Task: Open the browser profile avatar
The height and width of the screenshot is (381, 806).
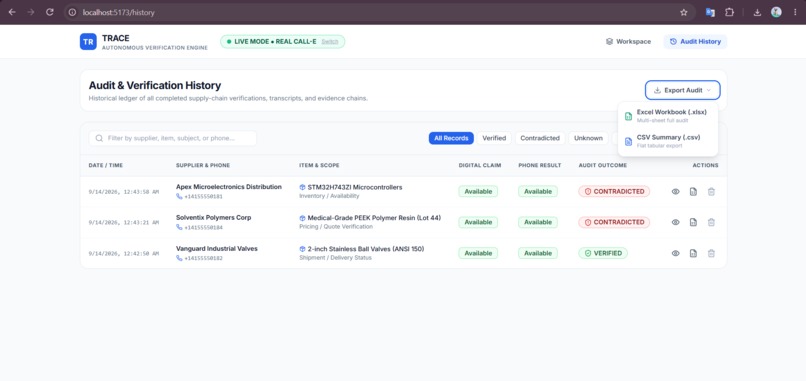Action: point(776,12)
